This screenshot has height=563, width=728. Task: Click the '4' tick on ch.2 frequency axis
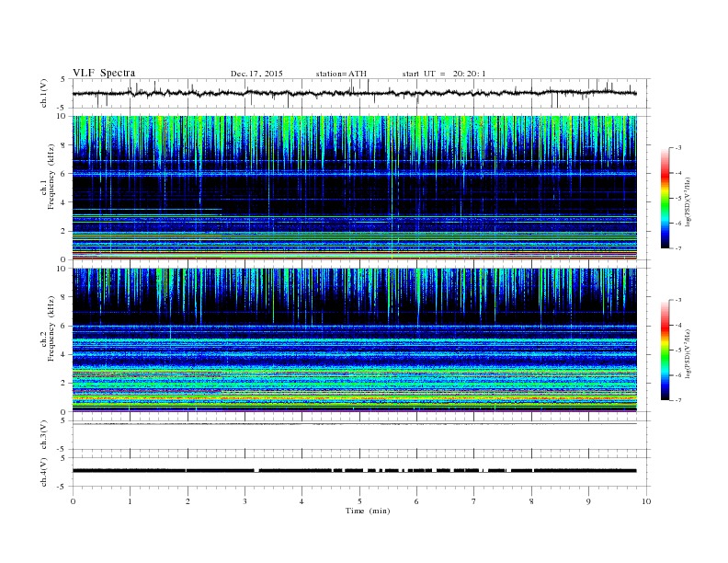click(63, 354)
